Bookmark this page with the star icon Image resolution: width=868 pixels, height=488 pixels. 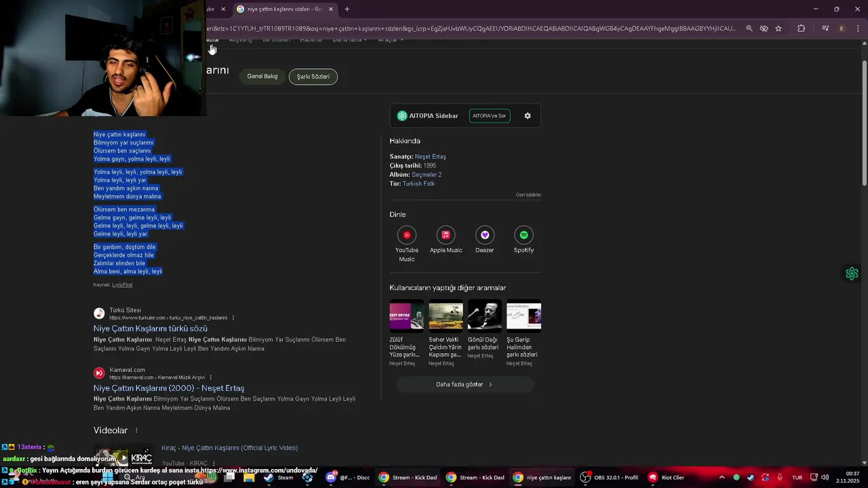pyautogui.click(x=778, y=28)
